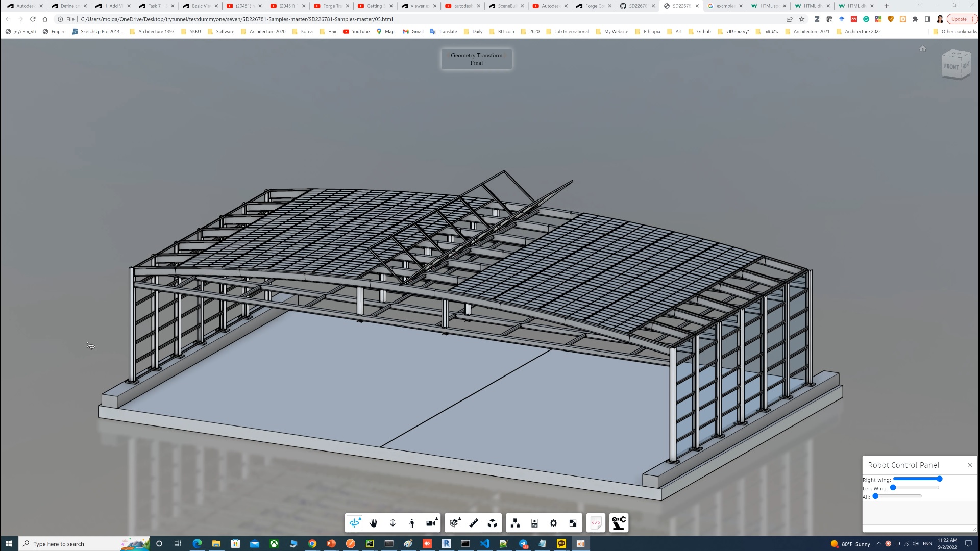Reload the current page
The height and width of the screenshot is (551, 980).
click(x=33, y=19)
